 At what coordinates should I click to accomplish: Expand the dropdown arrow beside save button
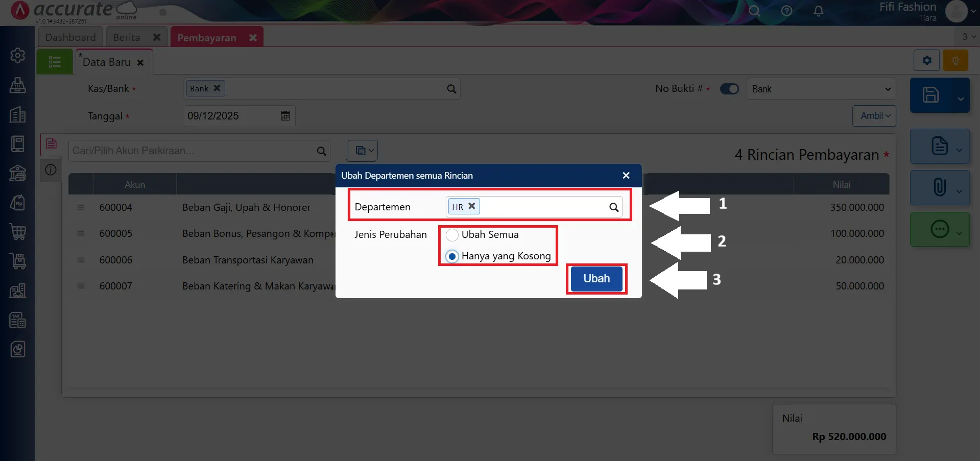coord(961,99)
